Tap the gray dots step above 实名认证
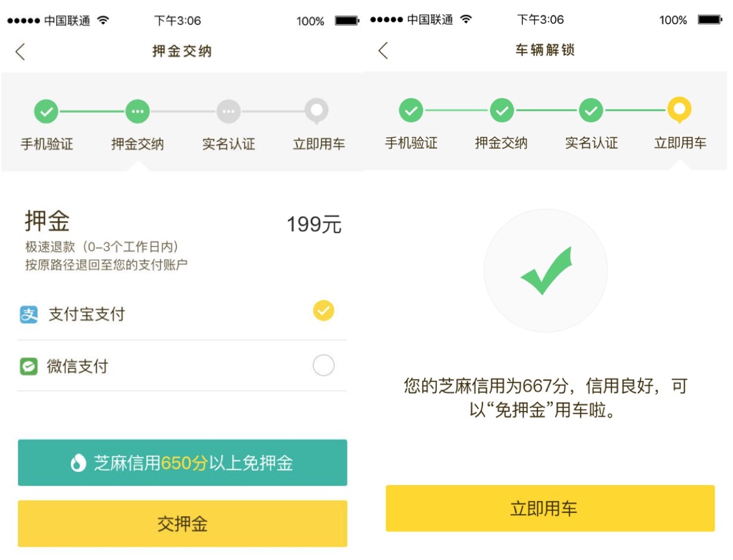 click(228, 111)
